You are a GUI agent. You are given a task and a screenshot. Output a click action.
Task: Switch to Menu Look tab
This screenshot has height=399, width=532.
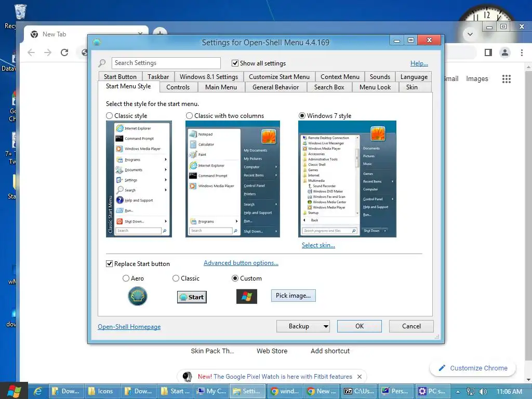click(x=375, y=87)
